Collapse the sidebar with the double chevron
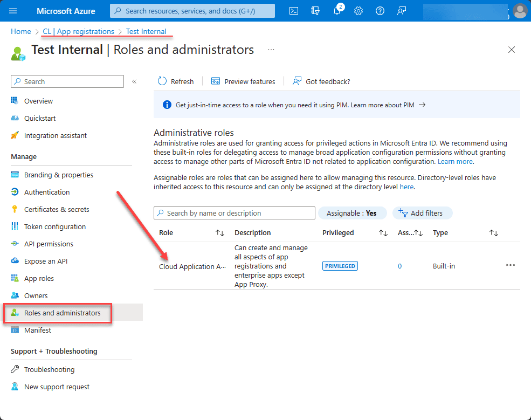 pyautogui.click(x=134, y=81)
